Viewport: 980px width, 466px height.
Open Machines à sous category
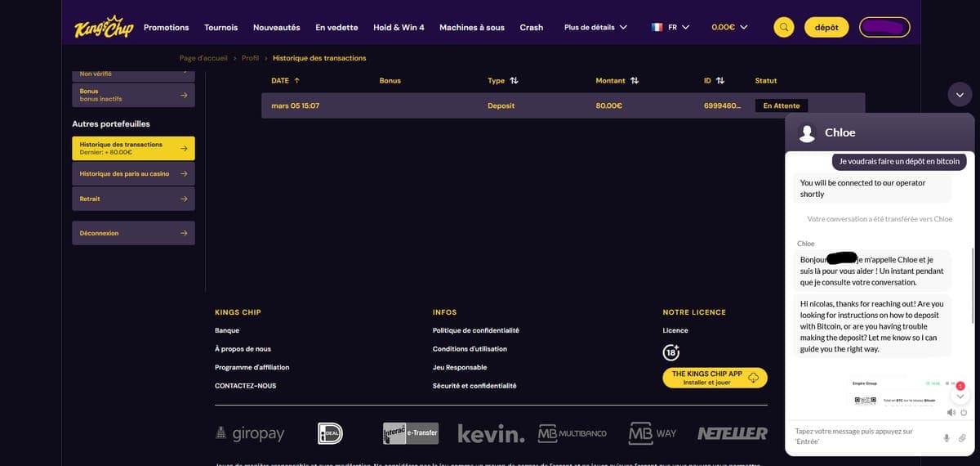472,27
